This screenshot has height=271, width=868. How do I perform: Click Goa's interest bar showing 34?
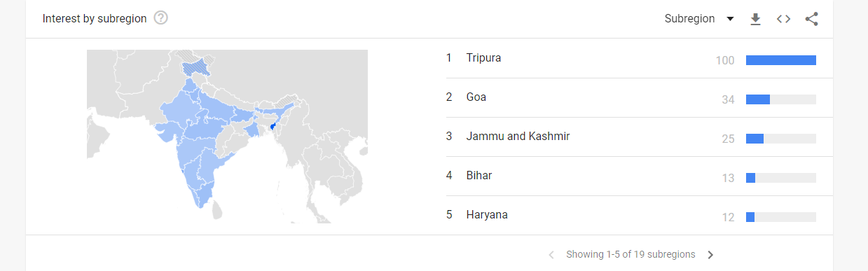(758, 99)
